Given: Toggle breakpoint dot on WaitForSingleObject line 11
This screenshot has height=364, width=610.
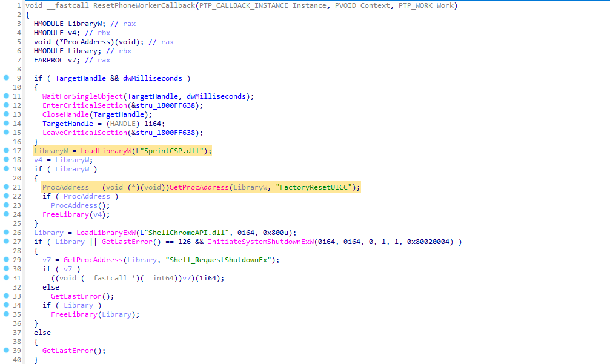Looking at the screenshot, I should tap(6, 96).
